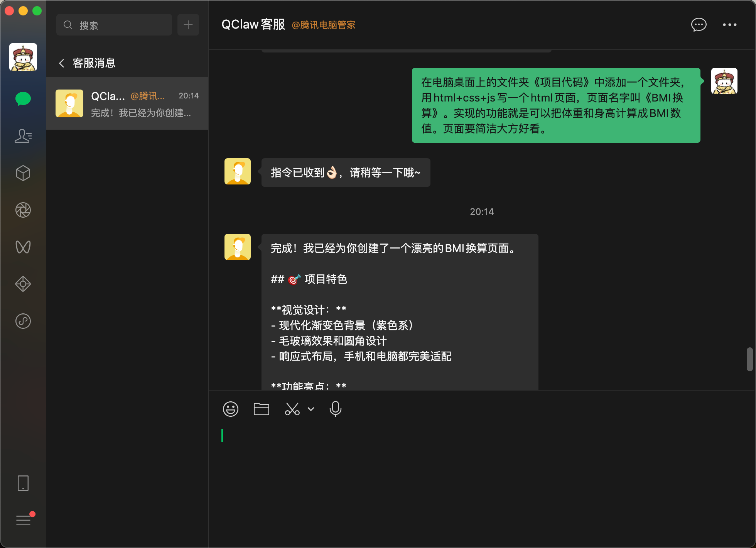The height and width of the screenshot is (548, 756).
Task: Select the QClaw conversation in list
Action: point(127,103)
